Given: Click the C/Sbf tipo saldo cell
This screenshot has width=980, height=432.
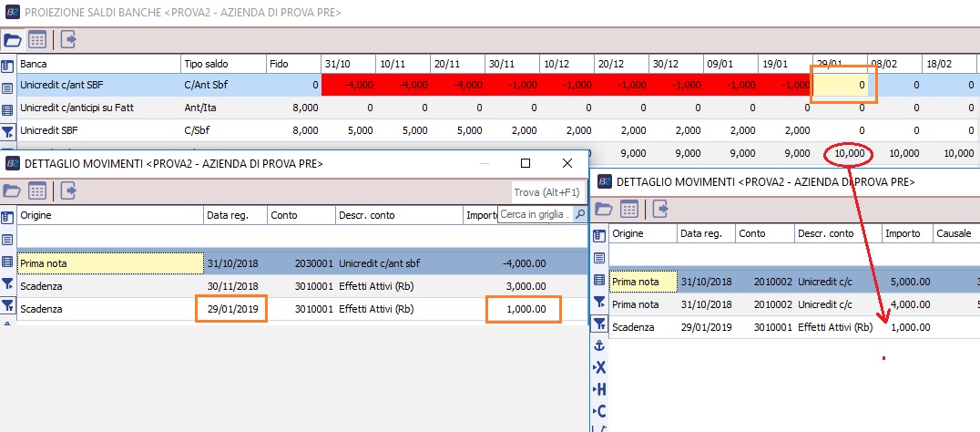Looking at the screenshot, I should pyautogui.click(x=223, y=130).
